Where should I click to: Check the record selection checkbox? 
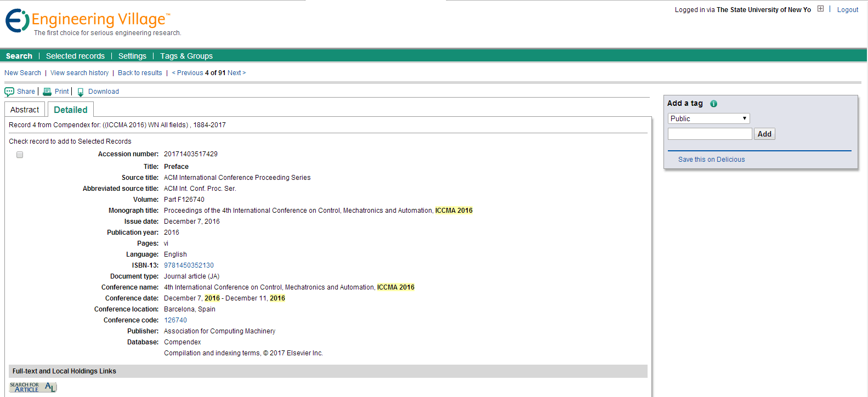click(20, 155)
